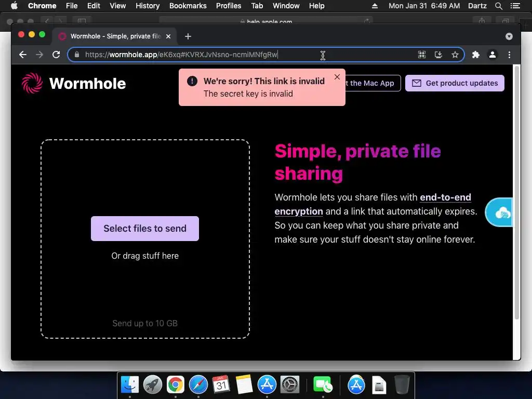Open Safari from the Dock
Viewport: 532px width, 399px height.
[x=198, y=385]
